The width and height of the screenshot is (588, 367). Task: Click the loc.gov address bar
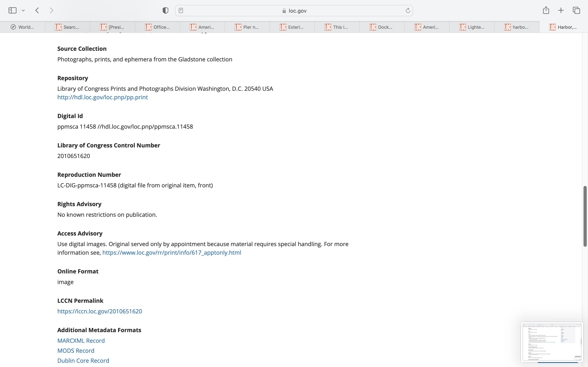(294, 11)
